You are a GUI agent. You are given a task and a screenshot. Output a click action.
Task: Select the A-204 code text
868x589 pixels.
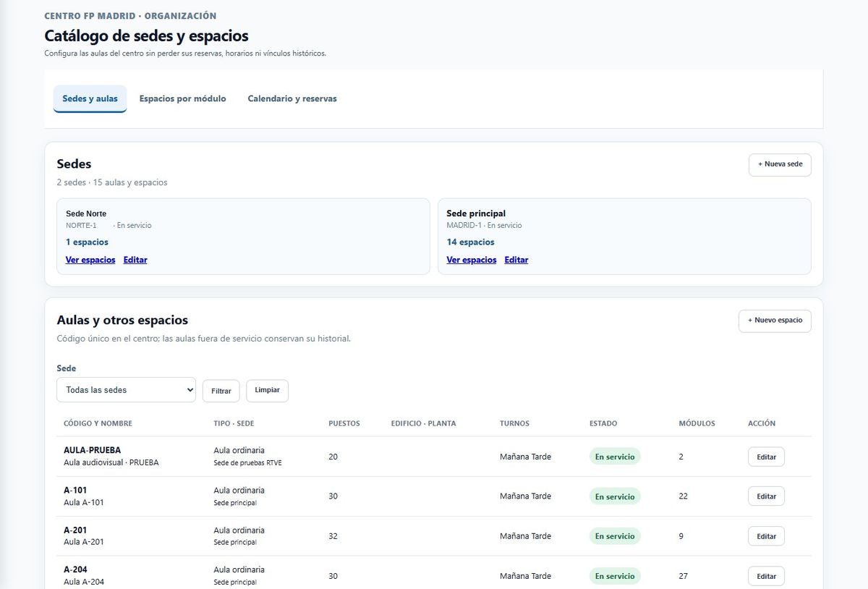(75, 569)
